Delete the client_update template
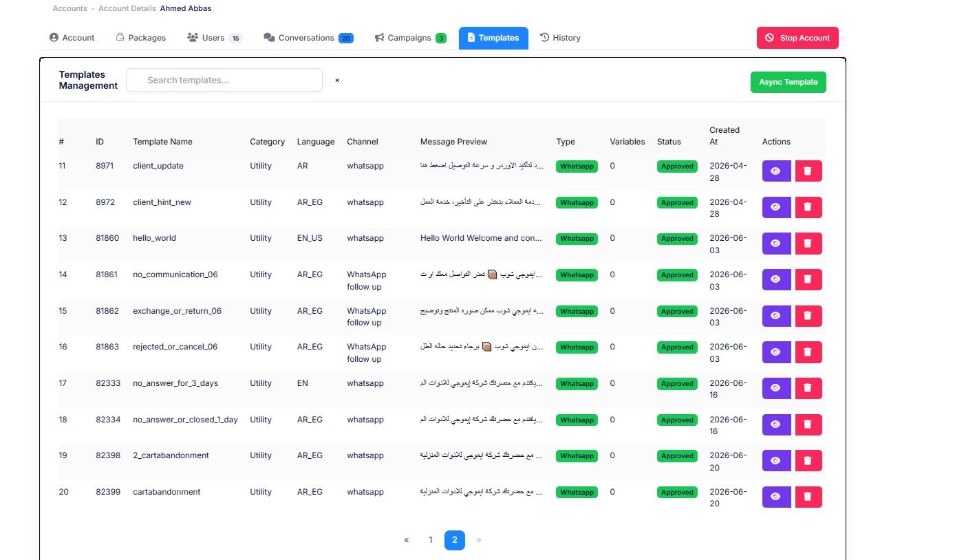Image resolution: width=966 pixels, height=560 pixels. (x=808, y=171)
